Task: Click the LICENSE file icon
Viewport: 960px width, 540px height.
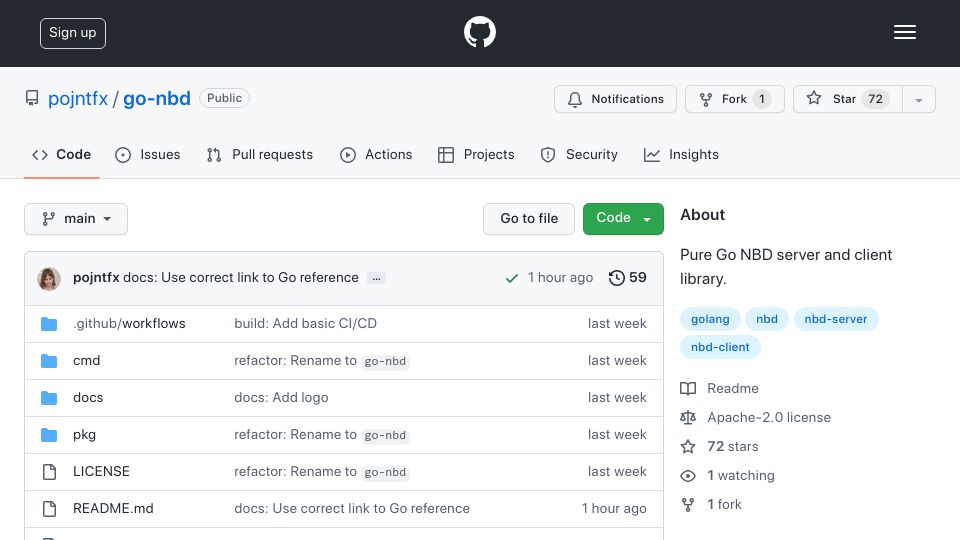Action: pos(50,472)
